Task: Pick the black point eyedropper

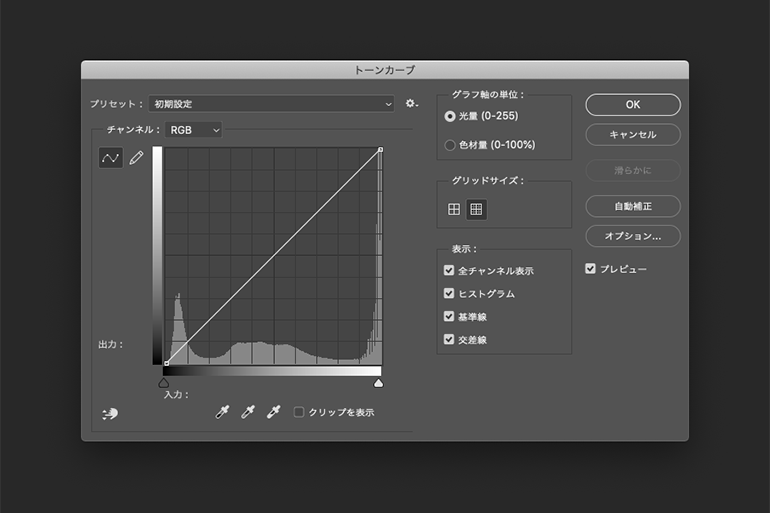Action: click(x=222, y=412)
